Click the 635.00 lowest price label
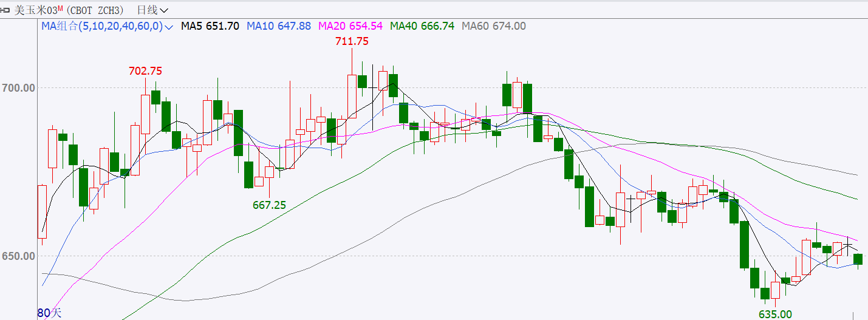 click(x=775, y=314)
